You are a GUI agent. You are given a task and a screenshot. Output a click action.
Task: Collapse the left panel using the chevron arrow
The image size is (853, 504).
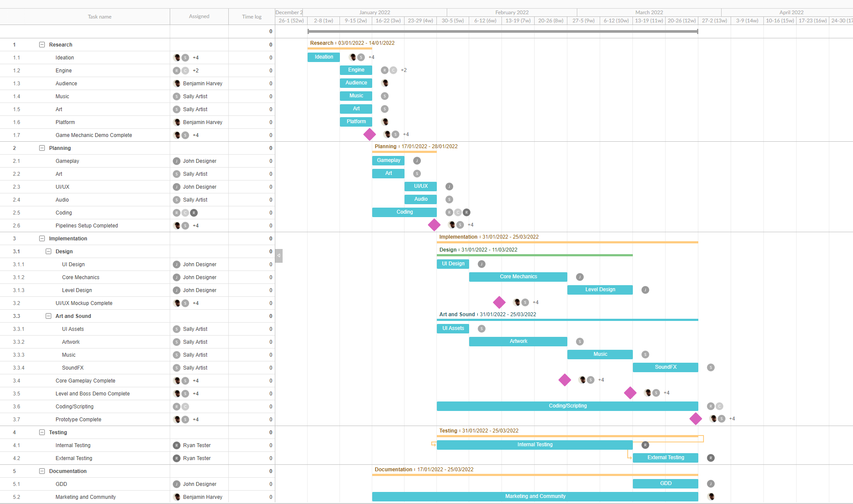click(279, 255)
